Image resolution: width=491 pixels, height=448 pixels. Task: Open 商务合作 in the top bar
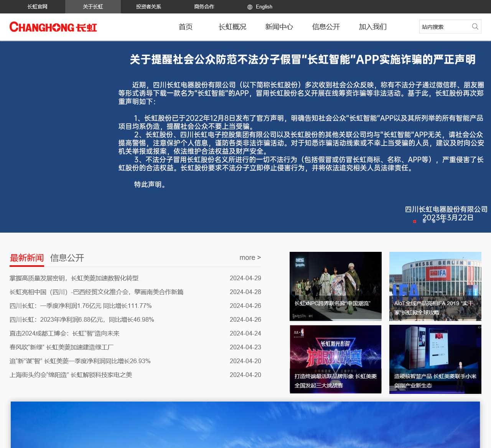coord(204,7)
